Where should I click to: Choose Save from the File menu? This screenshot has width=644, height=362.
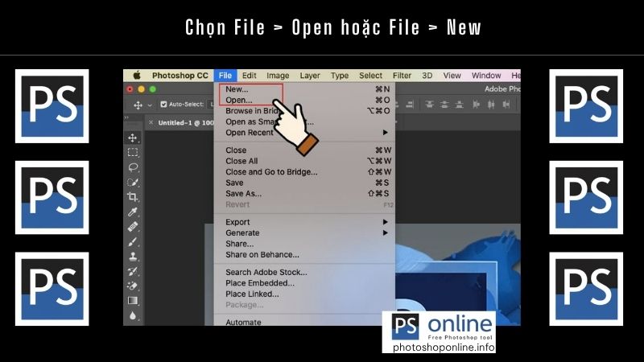(304, 183)
